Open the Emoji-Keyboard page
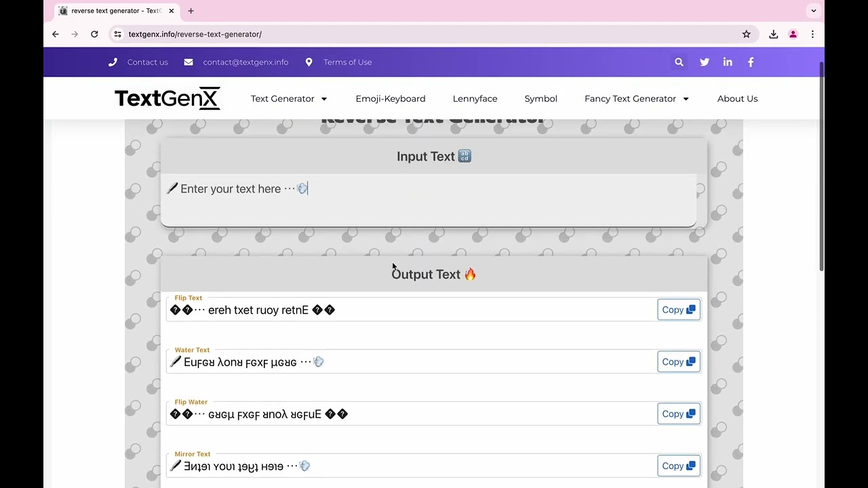Image resolution: width=868 pixels, height=488 pixels. (x=391, y=99)
